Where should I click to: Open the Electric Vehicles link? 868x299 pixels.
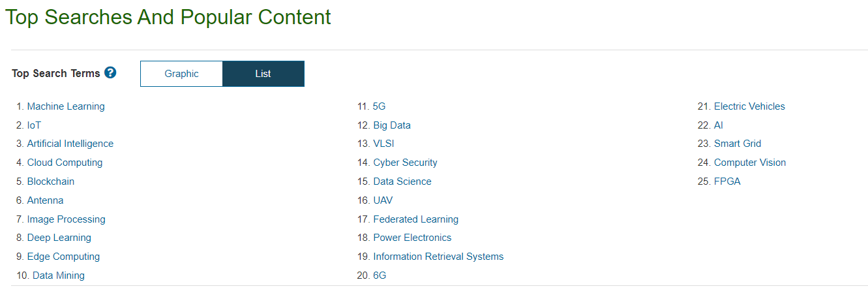(749, 106)
